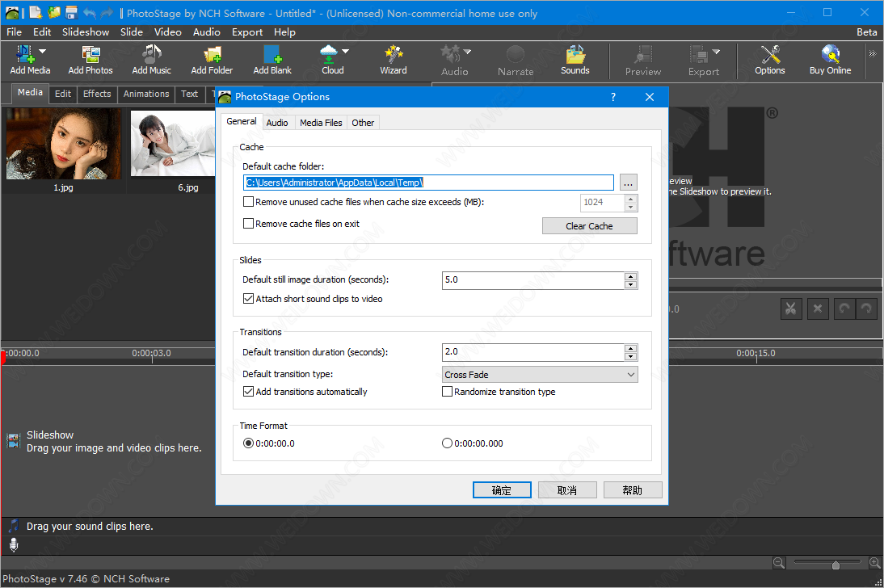Expand the Export dropdown arrow
The height and width of the screenshot is (588, 884).
tap(716, 52)
